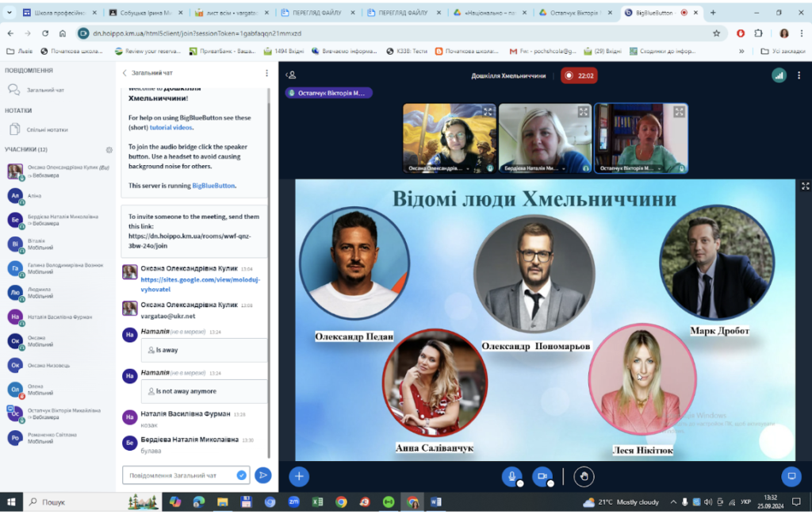
Task: Expand Остапчук Вікторія webcam dropdown arrow
Action: (659, 168)
